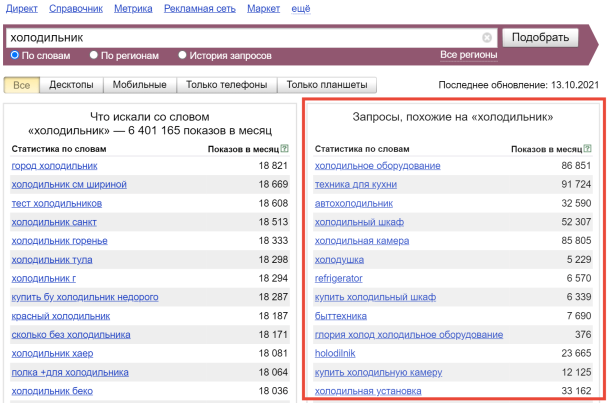Clear the search field with the X icon

click(x=487, y=38)
